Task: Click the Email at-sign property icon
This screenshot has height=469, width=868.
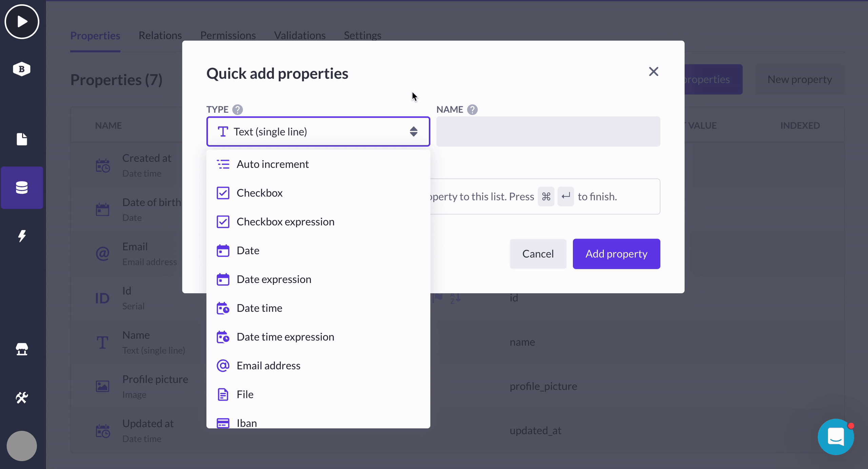Action: 102,254
